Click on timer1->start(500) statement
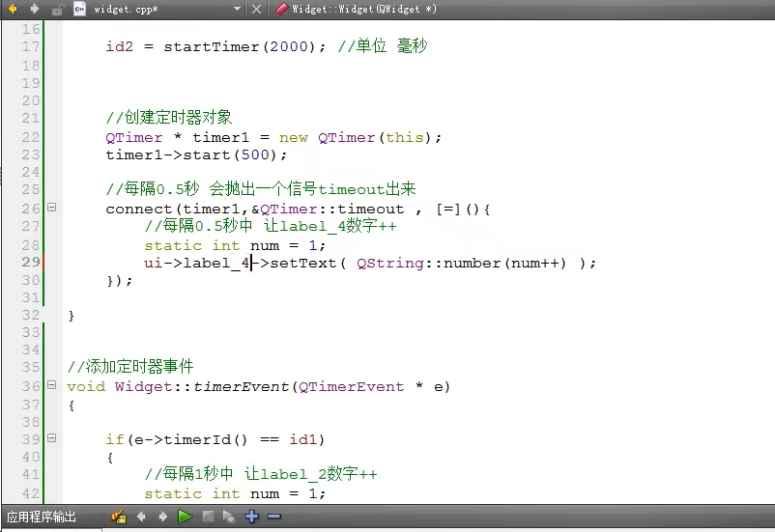775x532 pixels. [196, 155]
